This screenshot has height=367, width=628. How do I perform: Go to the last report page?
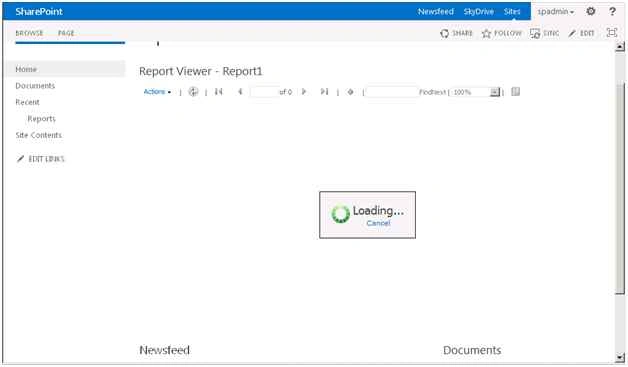(324, 92)
